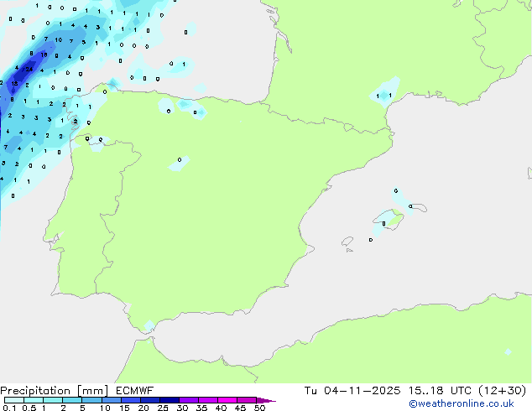Screen dimensions: 532x411
Task: Click the '45' legend scale label
Action: (240, 408)
